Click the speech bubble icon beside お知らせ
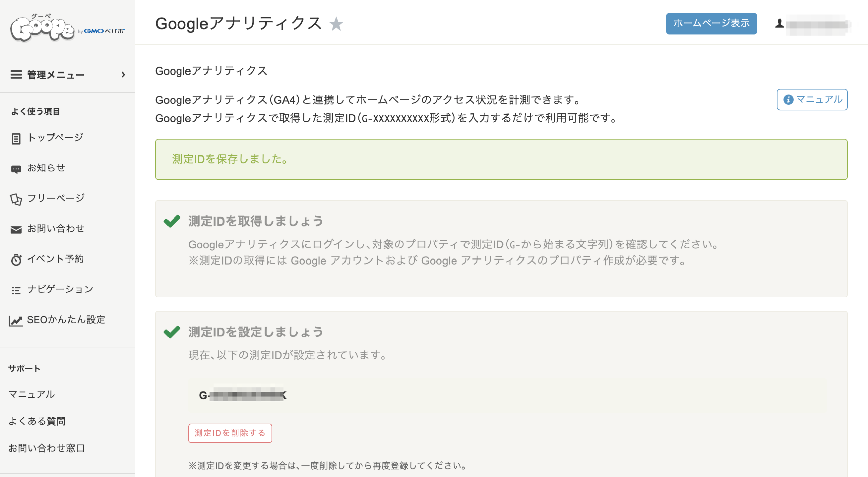 (x=16, y=169)
